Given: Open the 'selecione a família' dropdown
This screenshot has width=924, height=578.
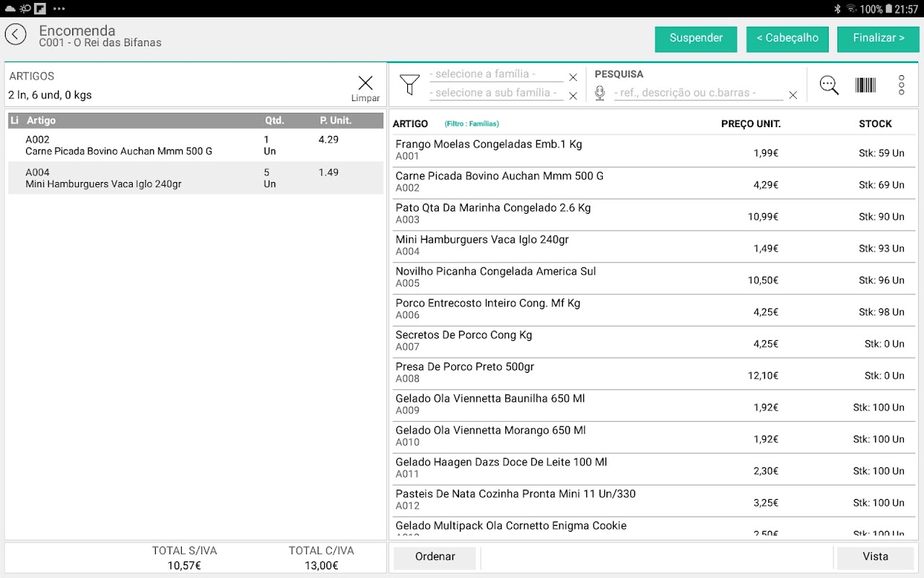Looking at the screenshot, I should (496, 74).
